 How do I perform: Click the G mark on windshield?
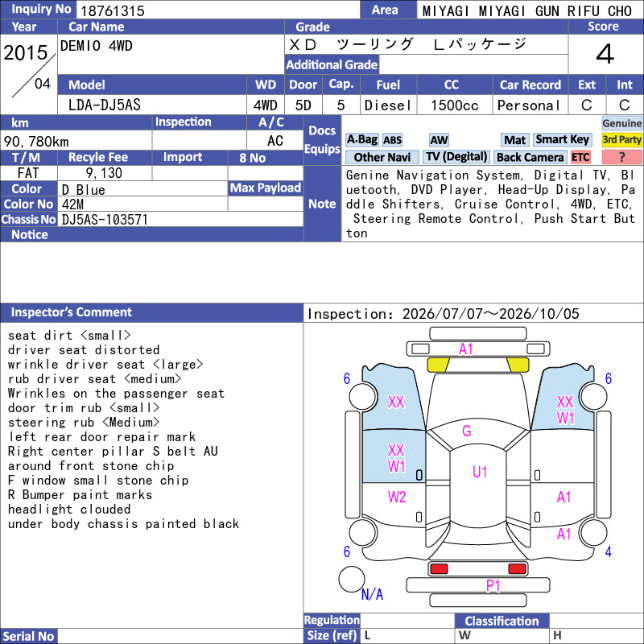pyautogui.click(x=466, y=431)
